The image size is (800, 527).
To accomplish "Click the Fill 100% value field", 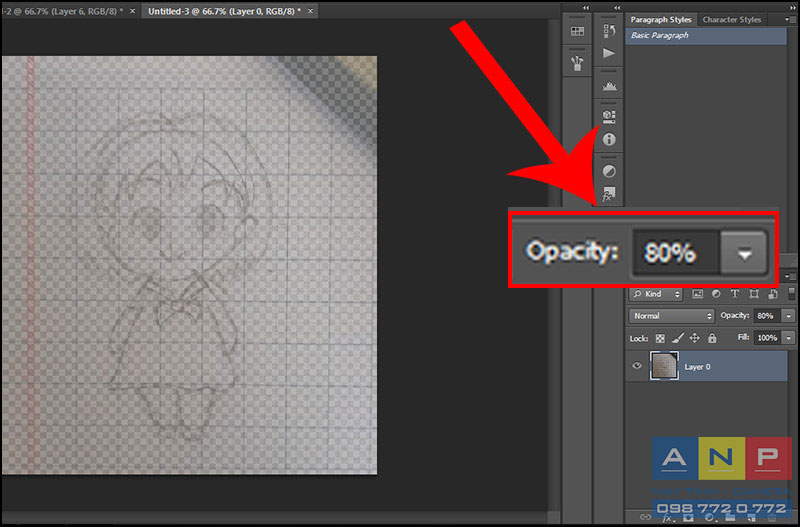I will (767, 338).
